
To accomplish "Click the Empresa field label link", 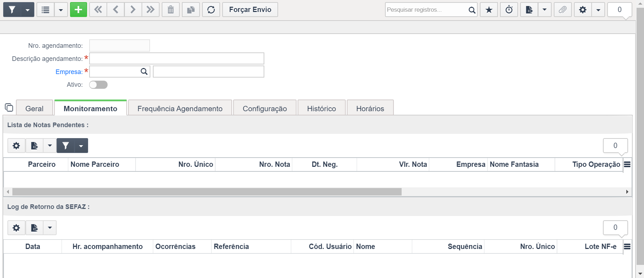I will click(69, 72).
